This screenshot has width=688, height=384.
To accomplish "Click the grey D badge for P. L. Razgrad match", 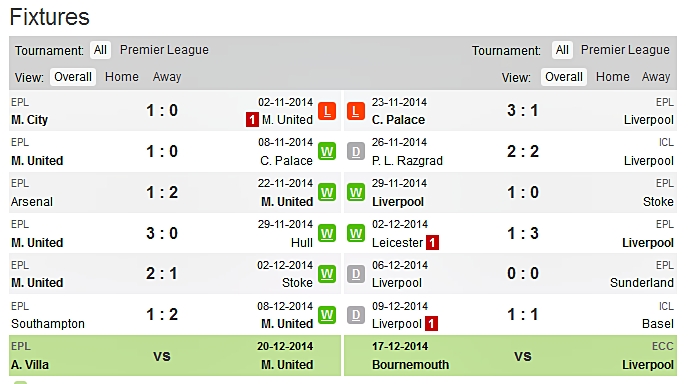I will (356, 152).
